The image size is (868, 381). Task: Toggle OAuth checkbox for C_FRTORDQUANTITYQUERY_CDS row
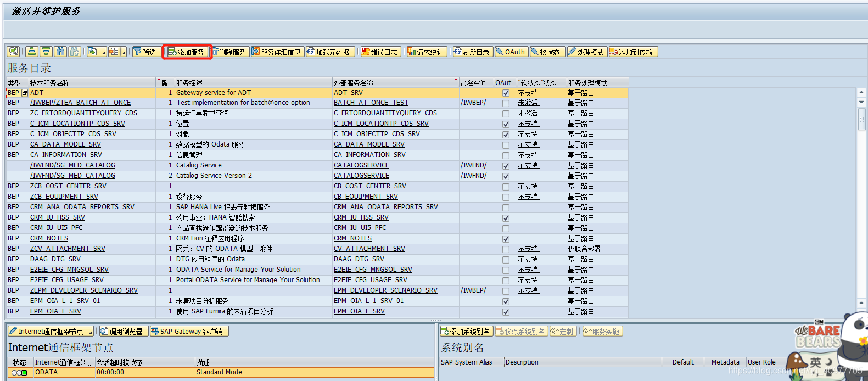point(506,114)
